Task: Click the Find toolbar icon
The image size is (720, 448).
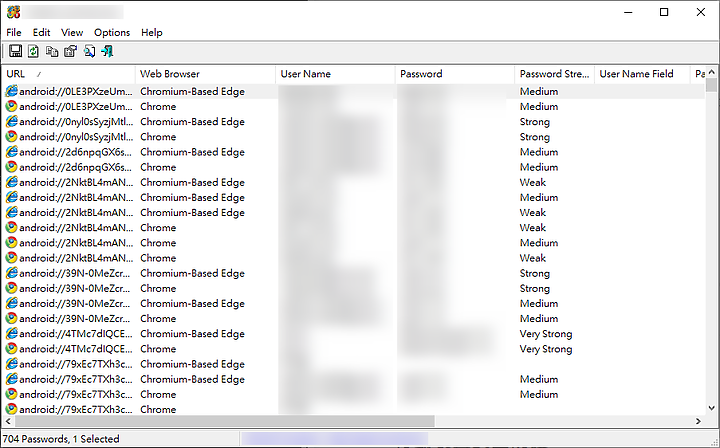Action: (89, 51)
